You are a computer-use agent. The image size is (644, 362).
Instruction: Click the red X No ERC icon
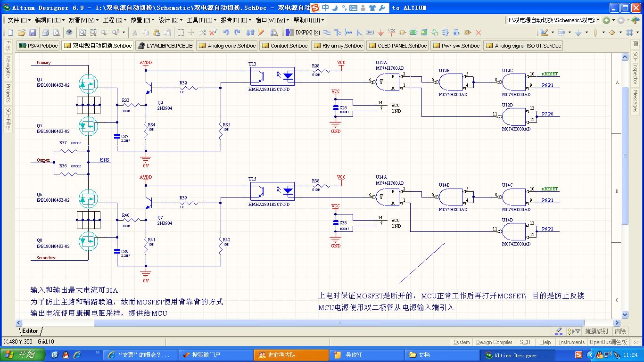pos(478,33)
